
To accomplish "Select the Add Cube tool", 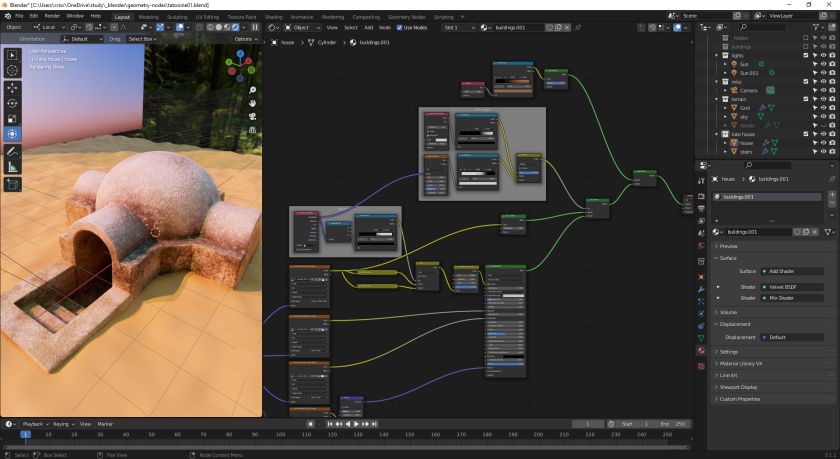I will 13,185.
